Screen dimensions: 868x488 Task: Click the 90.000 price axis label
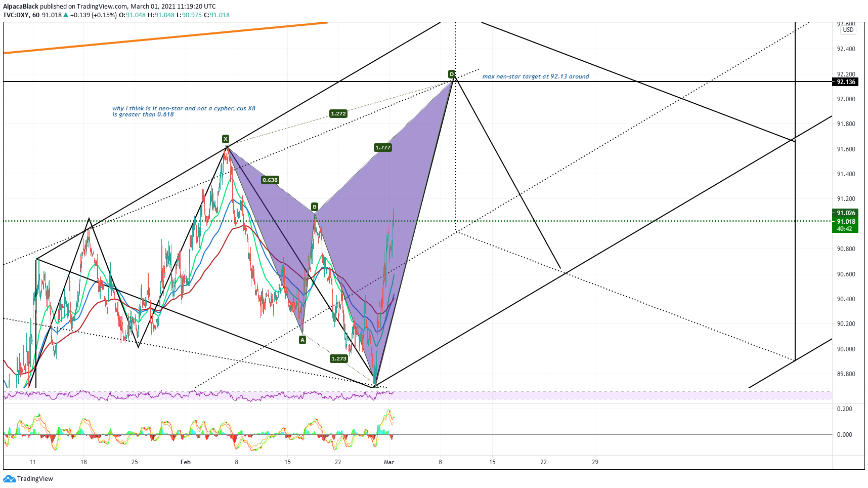click(846, 349)
